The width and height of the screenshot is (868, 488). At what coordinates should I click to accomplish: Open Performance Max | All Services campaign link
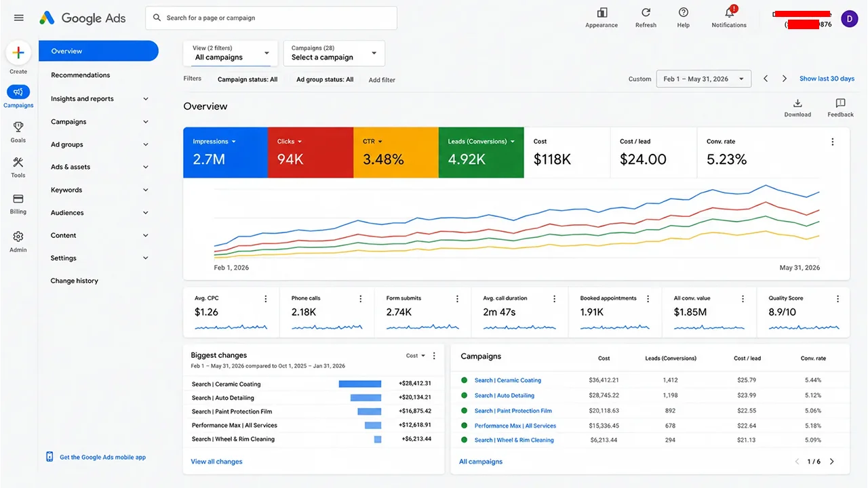click(515, 426)
